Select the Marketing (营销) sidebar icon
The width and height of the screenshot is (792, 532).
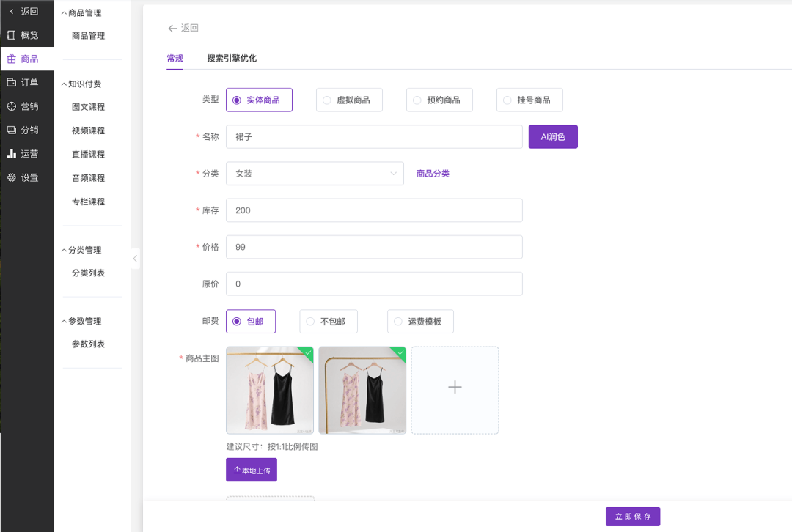(12, 106)
